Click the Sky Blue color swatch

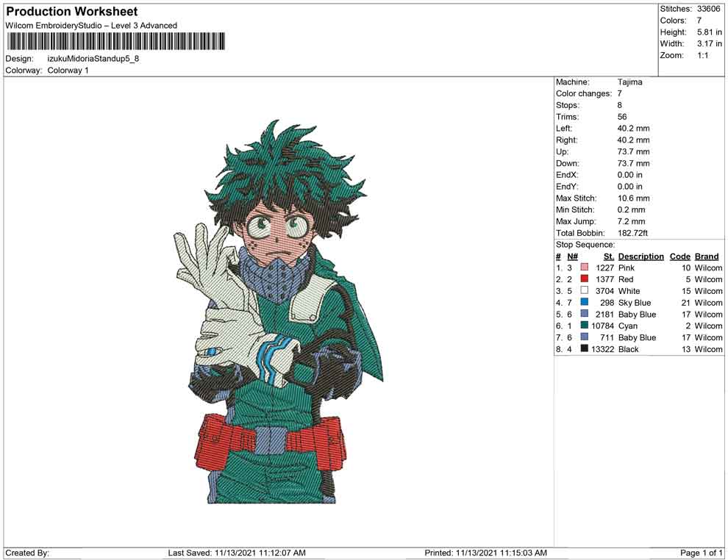click(x=584, y=302)
